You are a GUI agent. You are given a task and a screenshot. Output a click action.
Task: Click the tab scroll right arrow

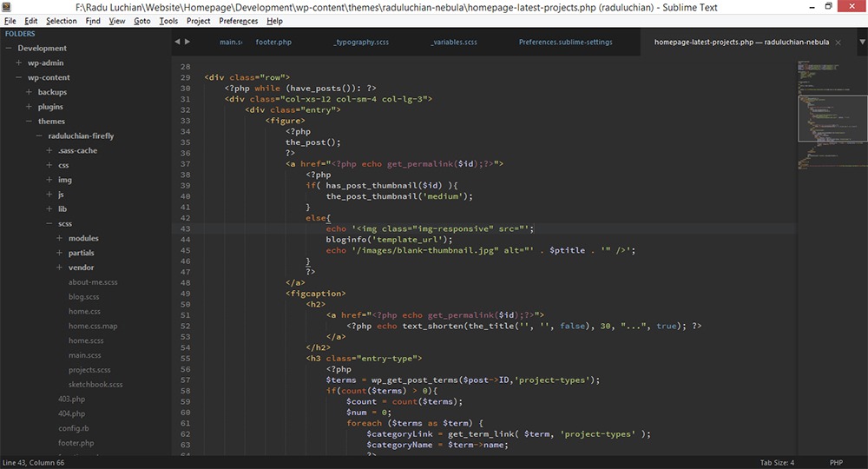click(x=187, y=42)
